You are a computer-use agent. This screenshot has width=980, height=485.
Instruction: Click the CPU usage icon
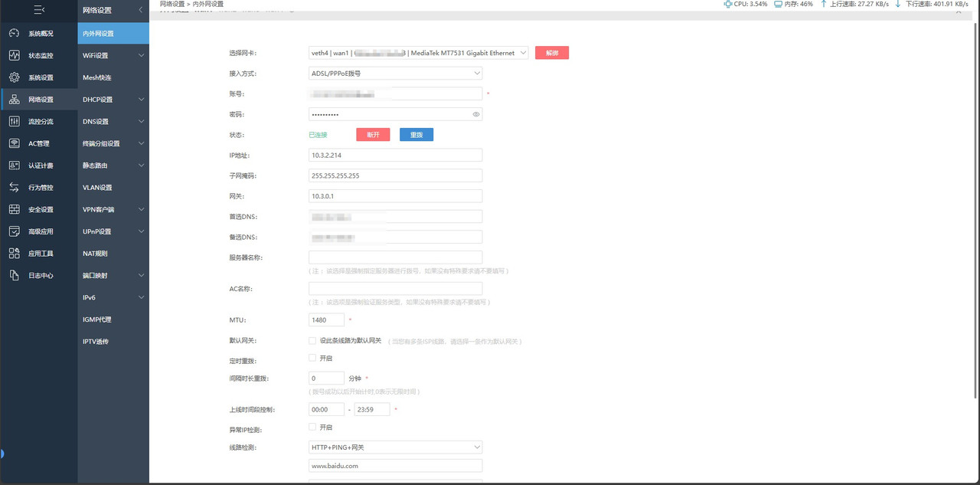coord(728,4)
